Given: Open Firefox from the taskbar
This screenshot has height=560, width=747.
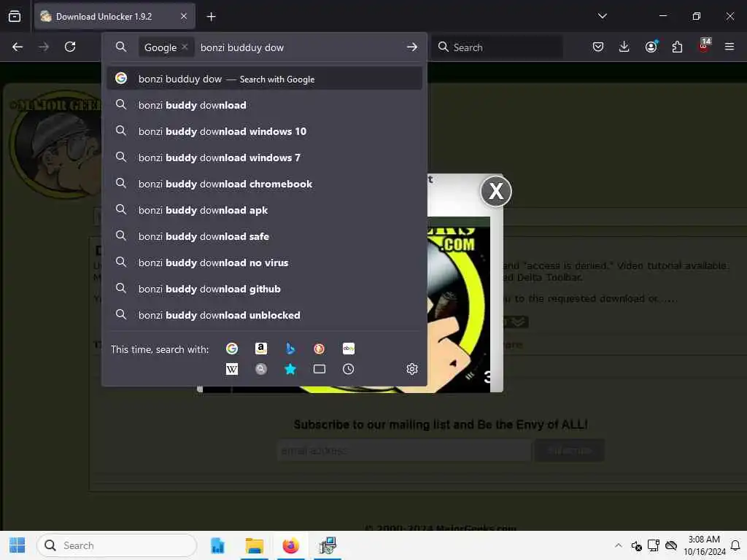Looking at the screenshot, I should pos(290,545).
